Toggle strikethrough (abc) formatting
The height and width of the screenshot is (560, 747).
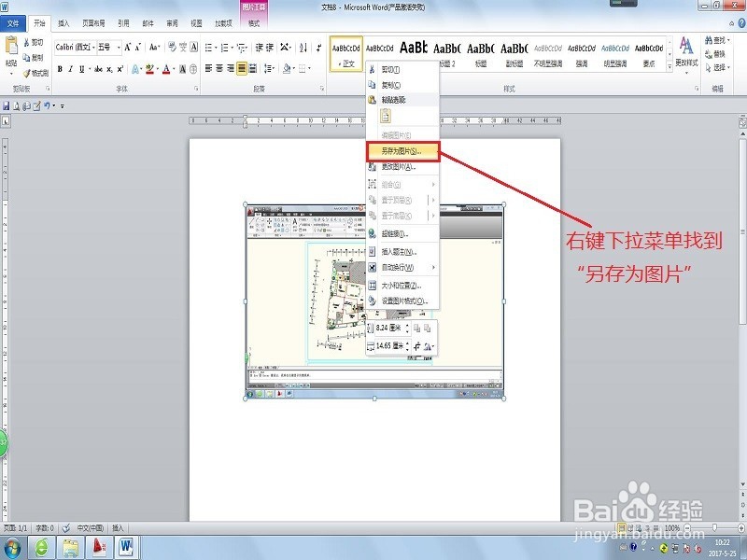tap(98, 69)
